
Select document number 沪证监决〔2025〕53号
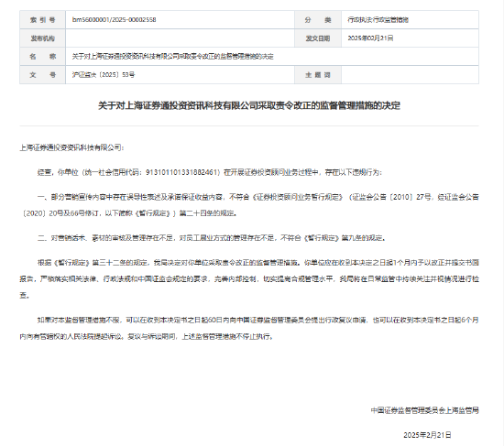coord(104,75)
